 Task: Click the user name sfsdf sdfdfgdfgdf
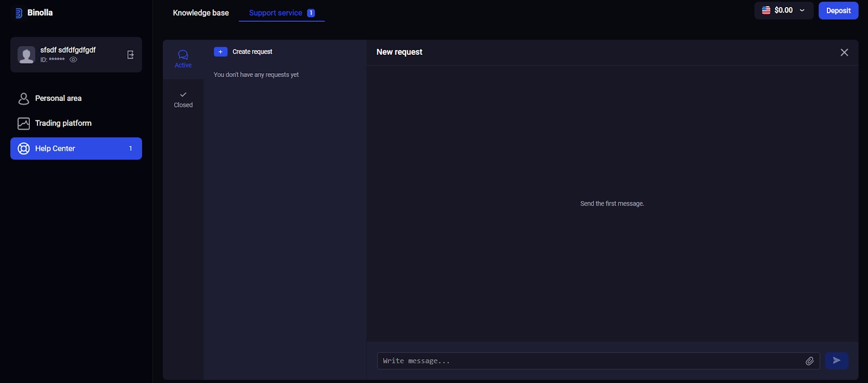click(68, 50)
